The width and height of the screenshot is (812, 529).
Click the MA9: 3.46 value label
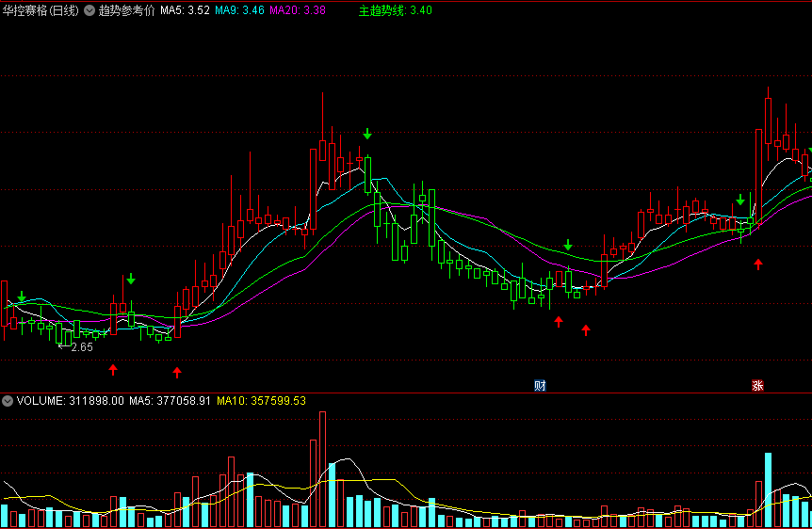click(240, 10)
